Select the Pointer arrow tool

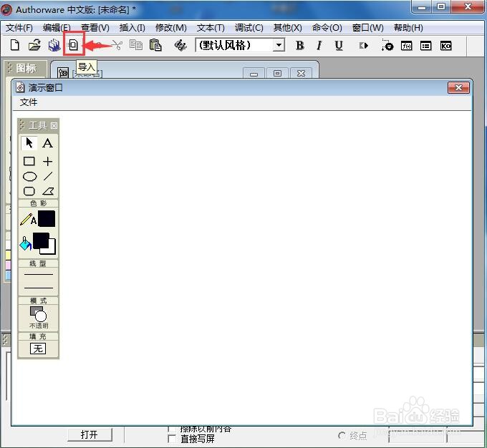tap(29, 143)
